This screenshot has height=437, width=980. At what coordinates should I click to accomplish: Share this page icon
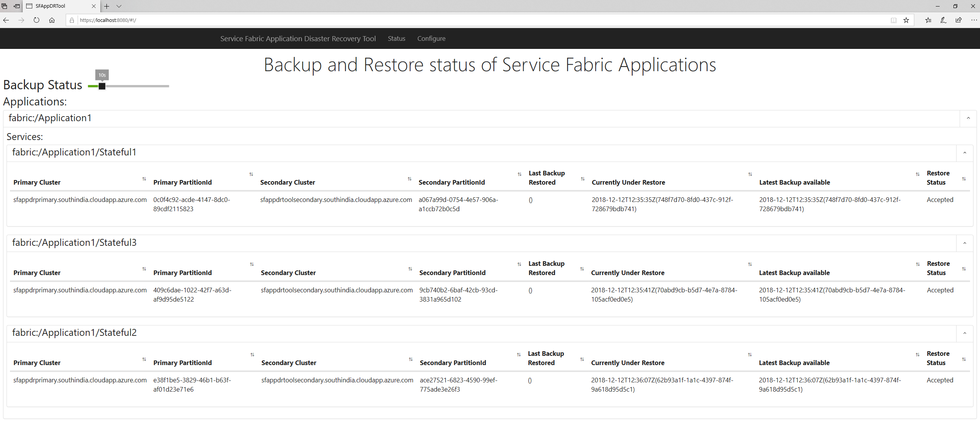coord(958,20)
